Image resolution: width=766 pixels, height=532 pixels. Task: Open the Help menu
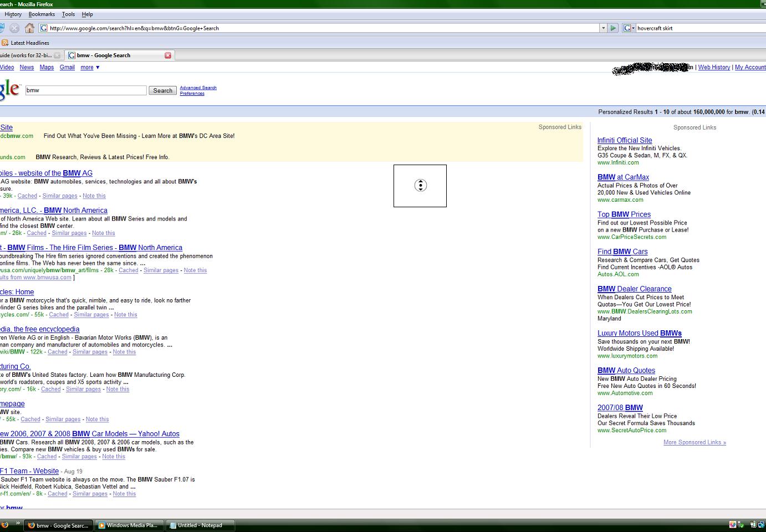pyautogui.click(x=87, y=14)
